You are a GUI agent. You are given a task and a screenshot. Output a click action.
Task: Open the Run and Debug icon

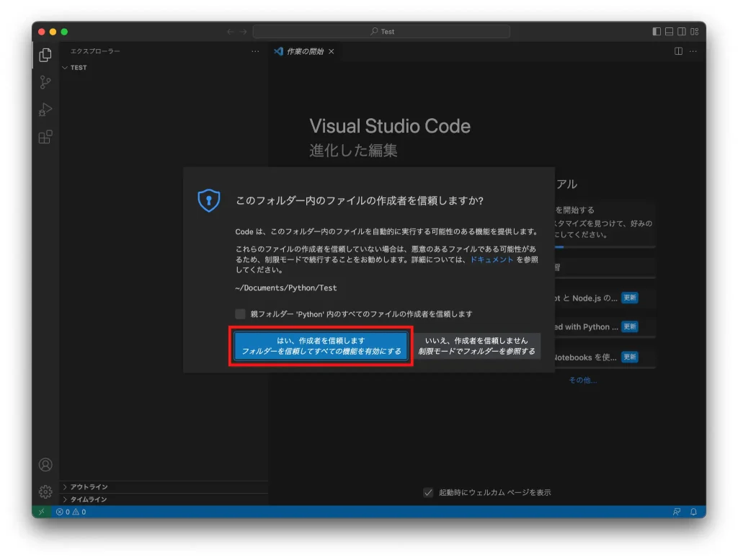45,110
